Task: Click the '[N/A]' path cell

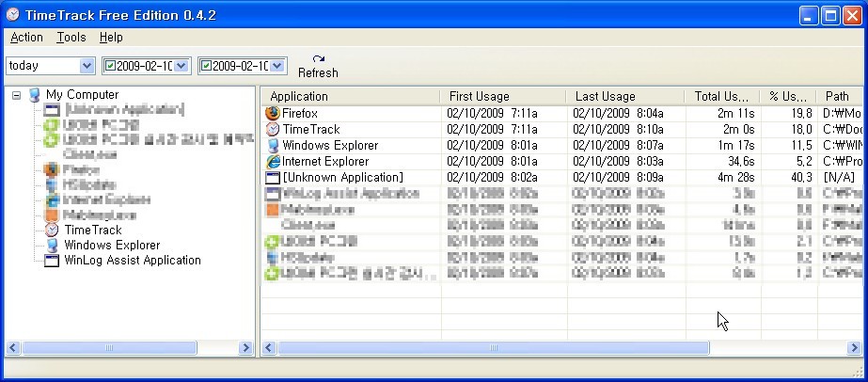Action: 839,178
